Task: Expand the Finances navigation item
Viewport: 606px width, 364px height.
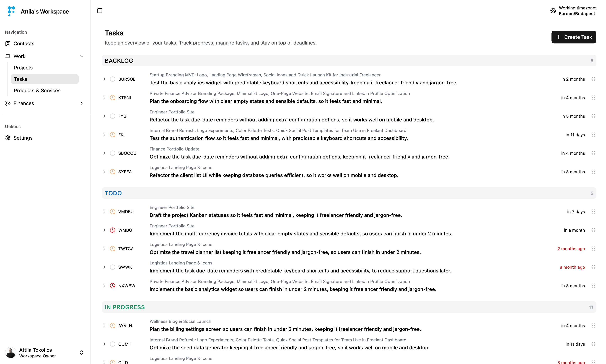Action: click(x=81, y=103)
